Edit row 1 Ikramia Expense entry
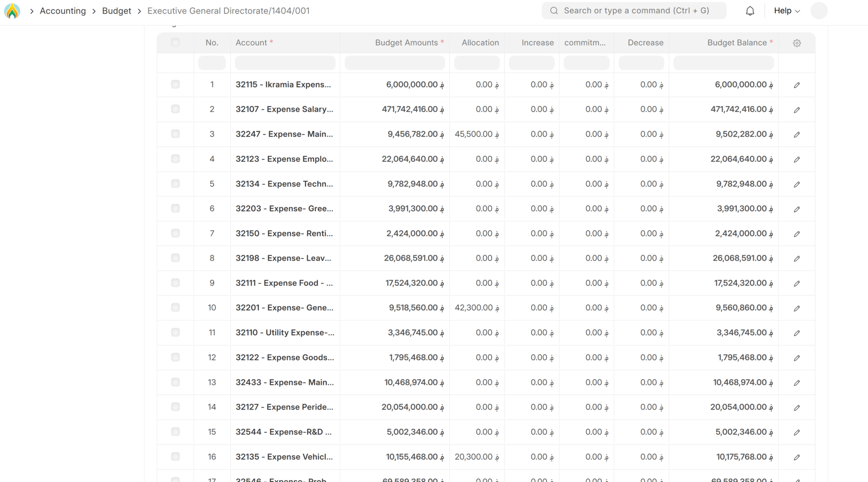 coord(796,85)
